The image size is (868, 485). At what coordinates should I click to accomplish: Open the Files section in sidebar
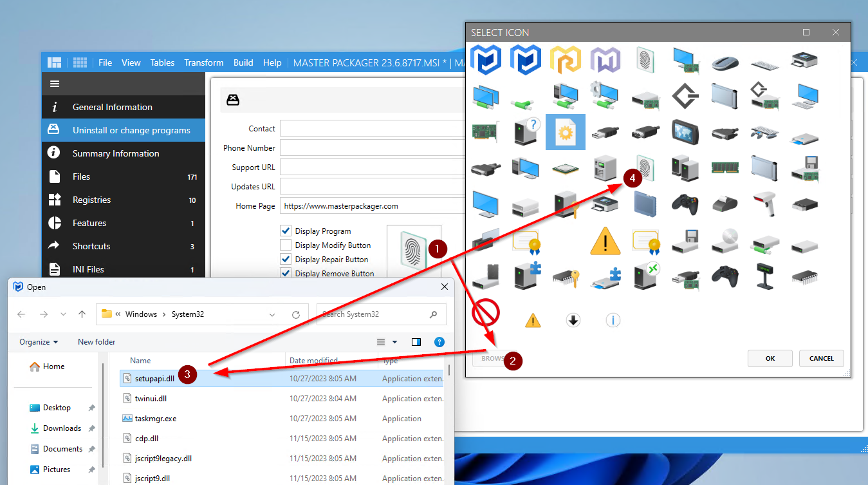point(124,176)
